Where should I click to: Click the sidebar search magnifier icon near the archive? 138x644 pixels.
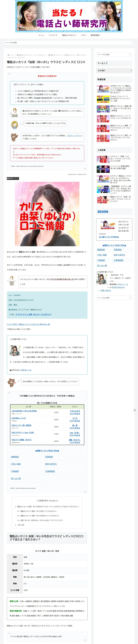point(130,55)
